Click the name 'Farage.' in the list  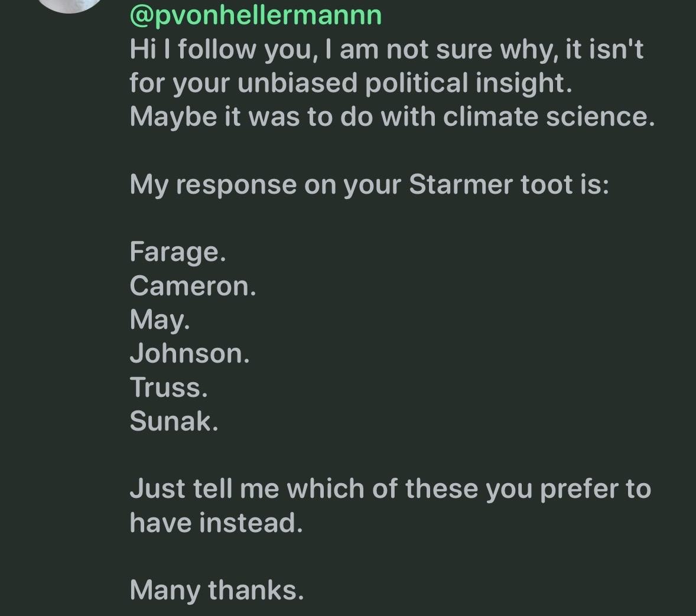pos(178,252)
